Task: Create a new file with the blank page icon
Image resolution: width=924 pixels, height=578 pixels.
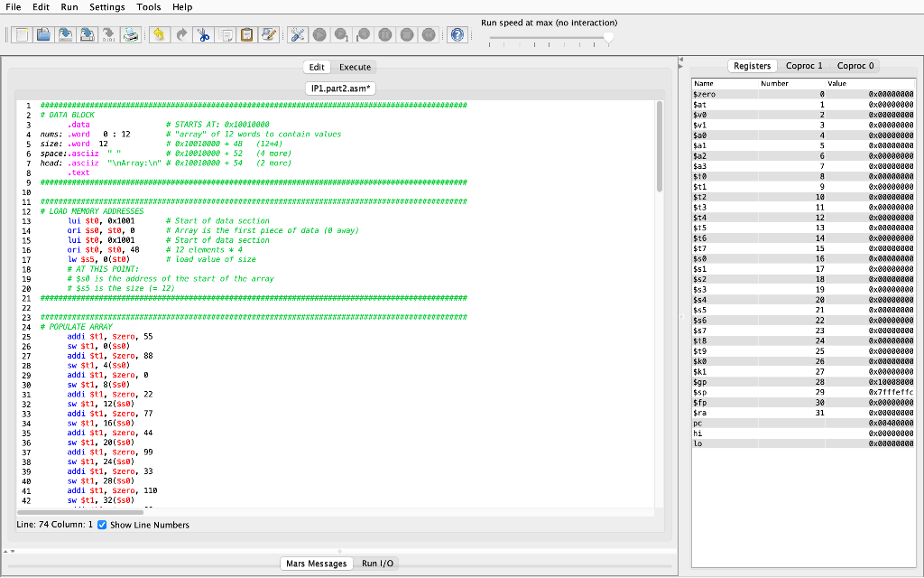Action: [22, 34]
